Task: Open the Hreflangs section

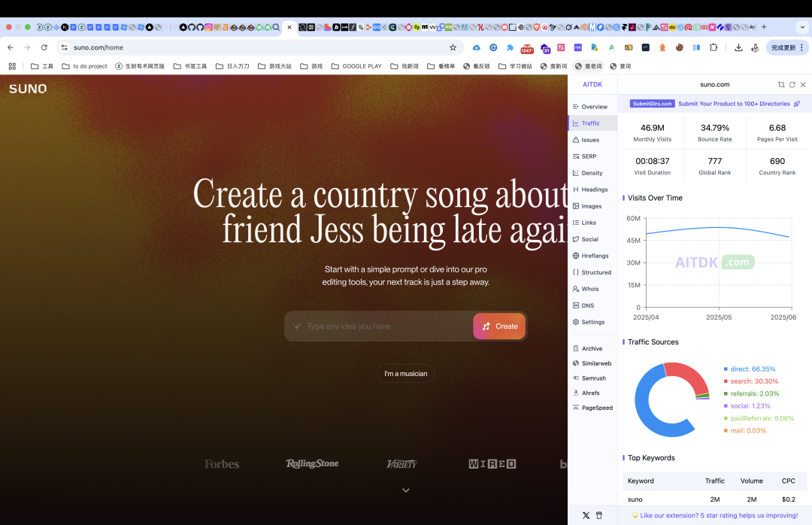Action: [590, 256]
